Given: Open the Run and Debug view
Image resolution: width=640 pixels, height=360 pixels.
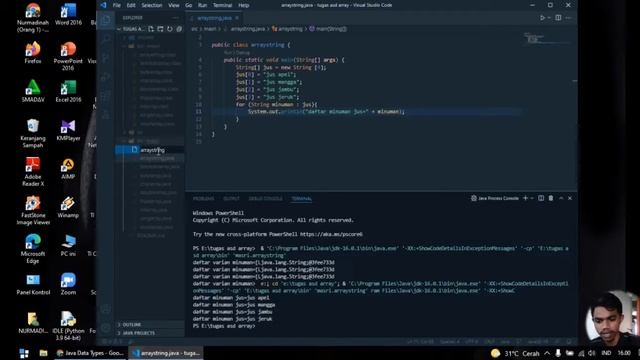Looking at the screenshot, I should point(106,77).
